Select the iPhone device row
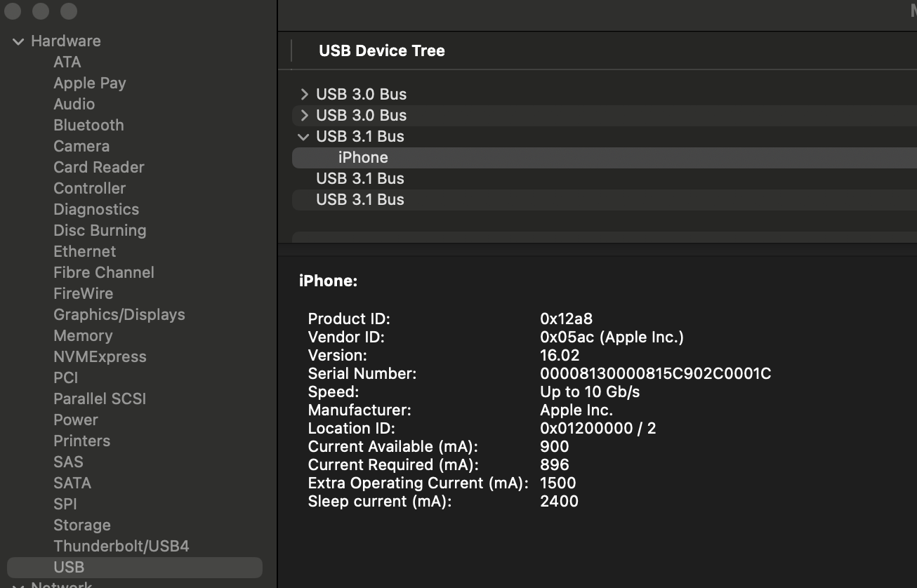The width and height of the screenshot is (917, 588). (x=605, y=157)
